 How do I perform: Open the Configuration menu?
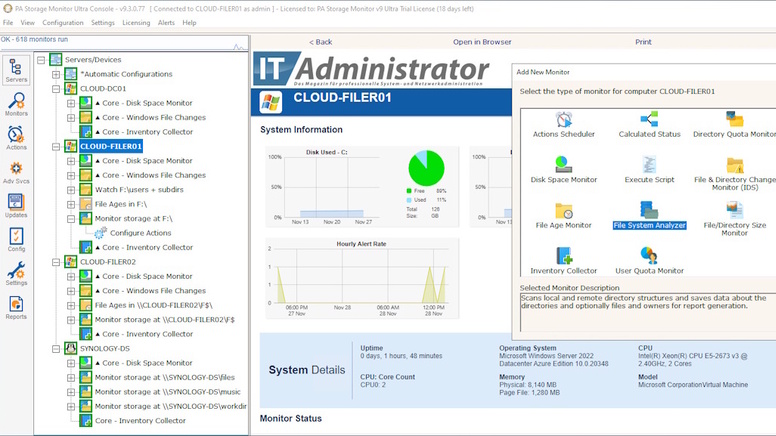click(x=63, y=22)
